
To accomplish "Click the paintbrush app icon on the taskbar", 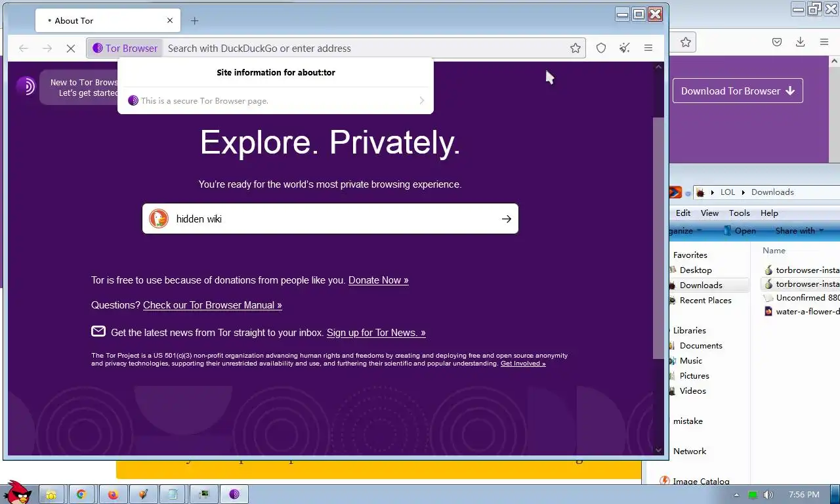I will (142, 494).
